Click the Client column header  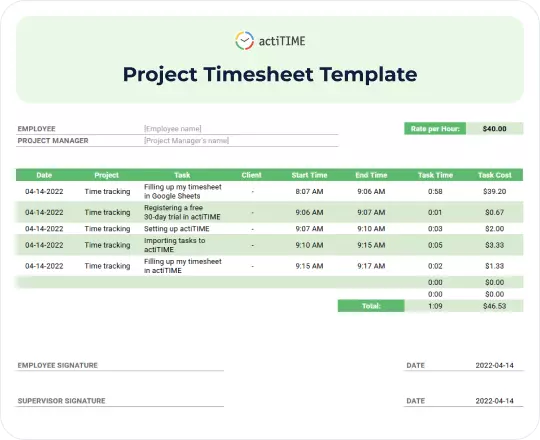point(251,175)
